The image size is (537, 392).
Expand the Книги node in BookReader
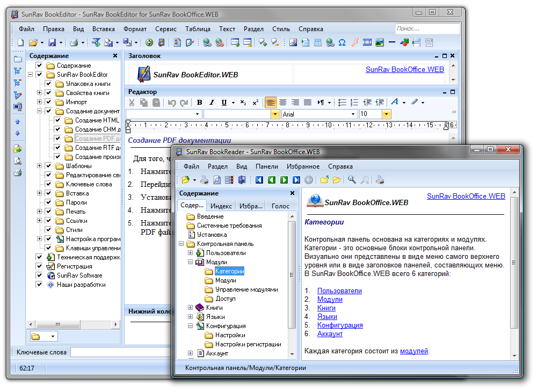coord(191,308)
